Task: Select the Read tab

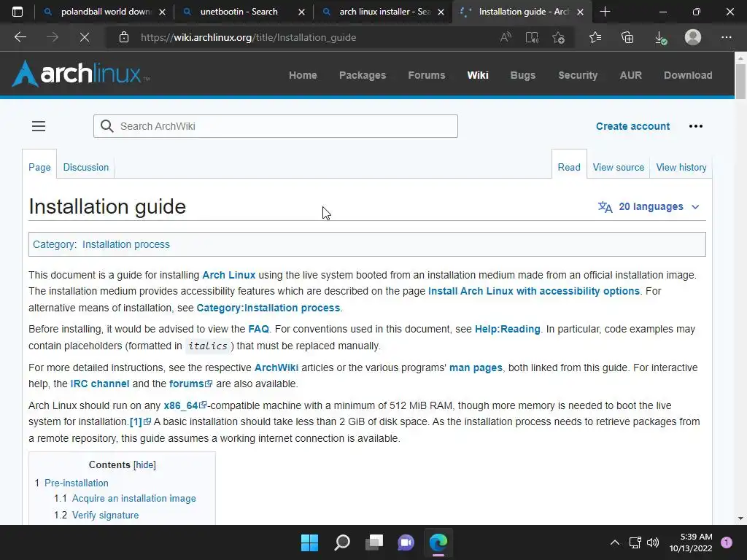Action: point(569,167)
